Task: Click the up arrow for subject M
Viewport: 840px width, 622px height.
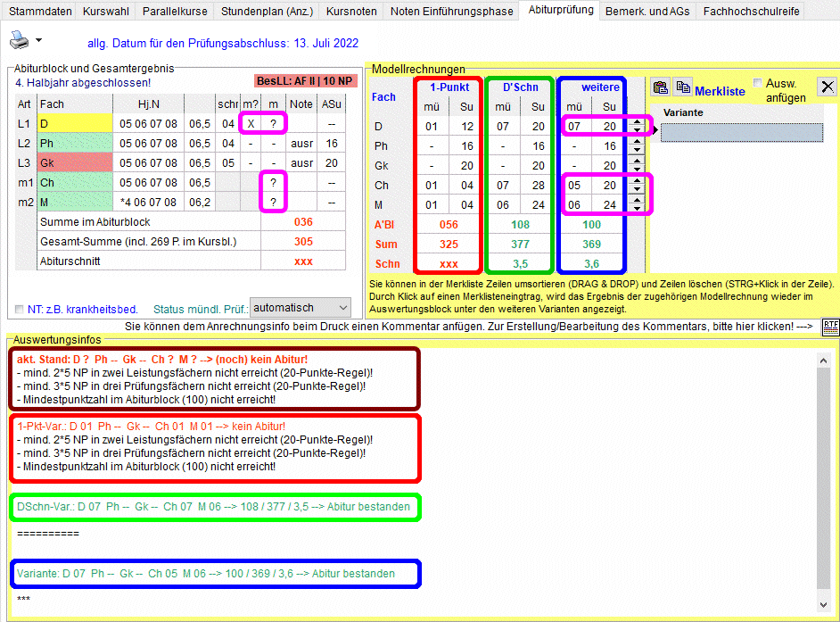Action: pos(637,201)
